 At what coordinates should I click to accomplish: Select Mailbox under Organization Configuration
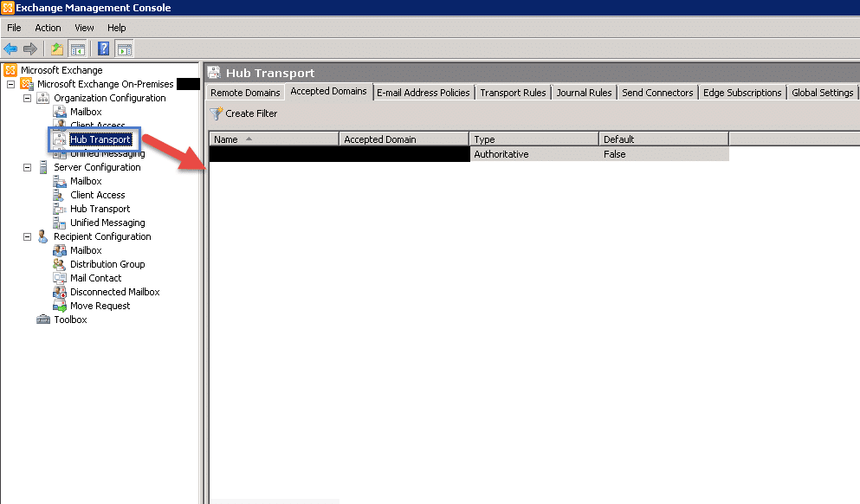click(x=86, y=112)
